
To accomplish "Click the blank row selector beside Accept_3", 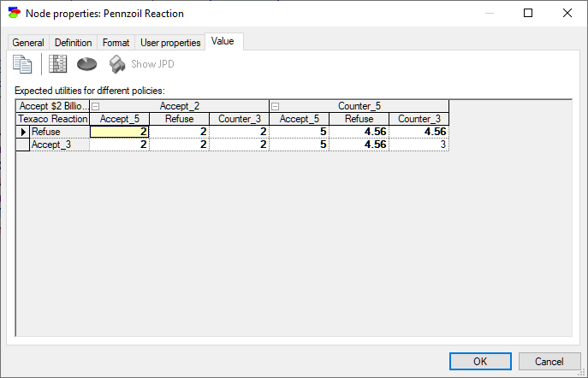I will tap(23, 145).
